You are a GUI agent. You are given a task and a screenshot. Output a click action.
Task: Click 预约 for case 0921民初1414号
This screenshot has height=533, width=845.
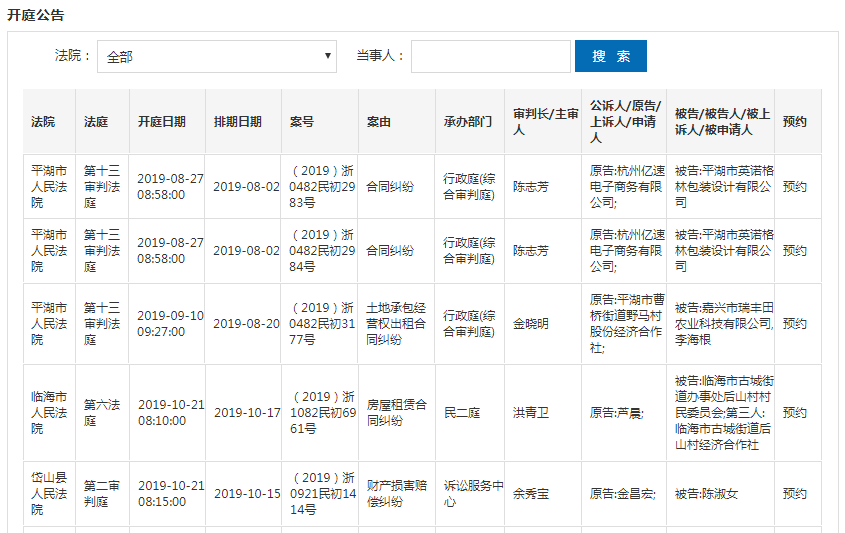pyautogui.click(x=794, y=494)
